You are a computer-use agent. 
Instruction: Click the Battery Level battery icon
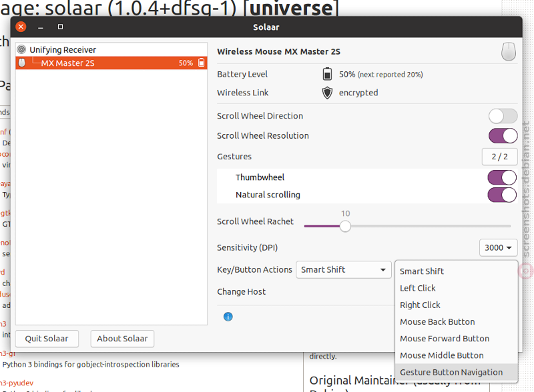[327, 74]
